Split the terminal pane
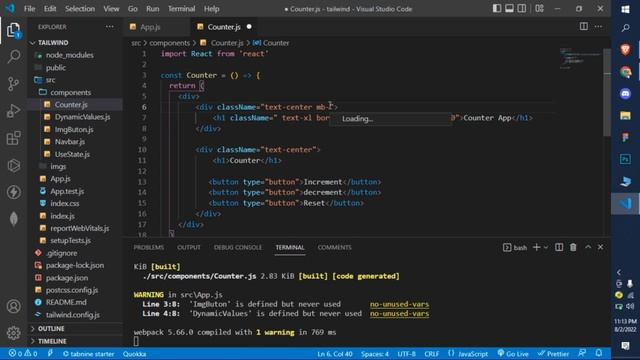This screenshot has height=360, width=640. tap(559, 247)
